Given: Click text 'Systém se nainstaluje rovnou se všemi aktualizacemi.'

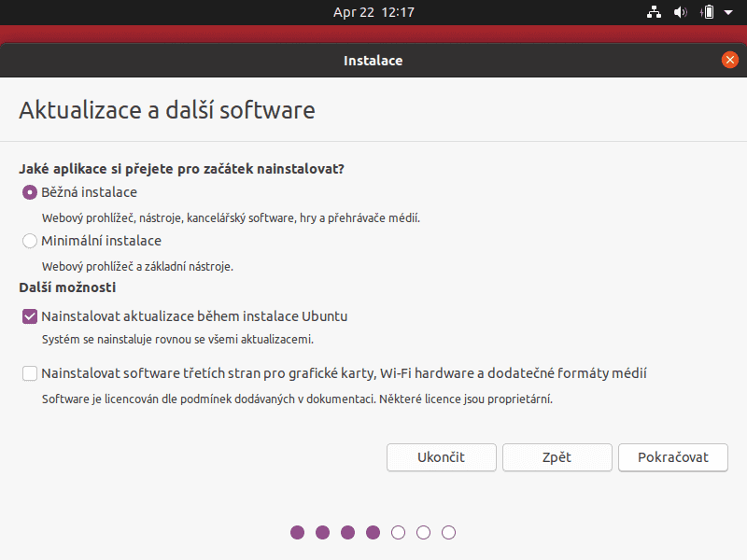Looking at the screenshot, I should pyautogui.click(x=177, y=340).
